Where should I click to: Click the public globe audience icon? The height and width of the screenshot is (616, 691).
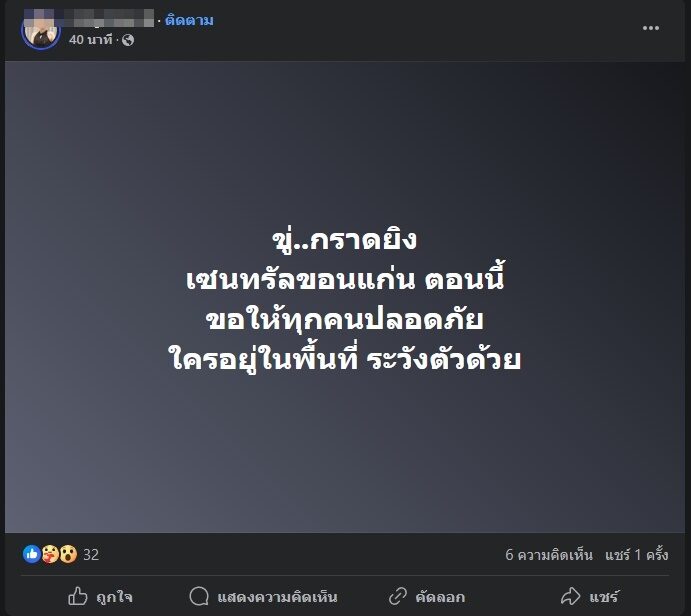click(128, 41)
